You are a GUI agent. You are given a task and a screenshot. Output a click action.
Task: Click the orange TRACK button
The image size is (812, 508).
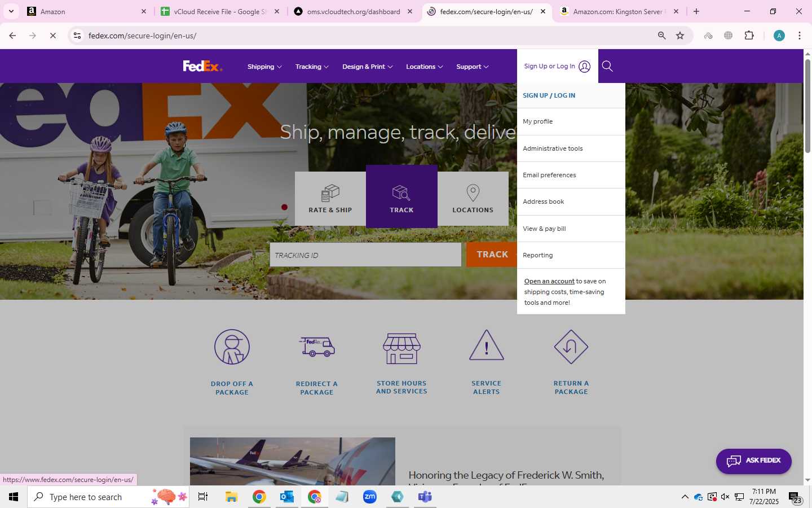[492, 255]
